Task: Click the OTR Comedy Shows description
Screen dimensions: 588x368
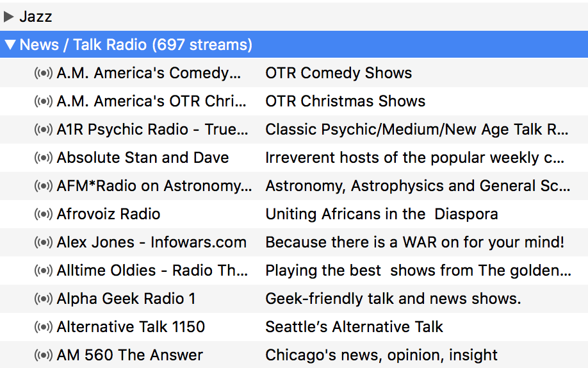Action: (339, 73)
